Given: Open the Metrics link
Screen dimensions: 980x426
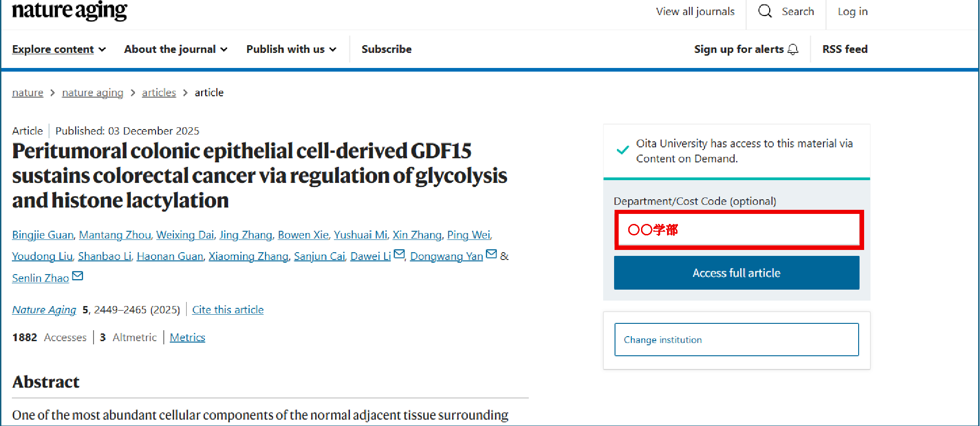Looking at the screenshot, I should pos(188,338).
